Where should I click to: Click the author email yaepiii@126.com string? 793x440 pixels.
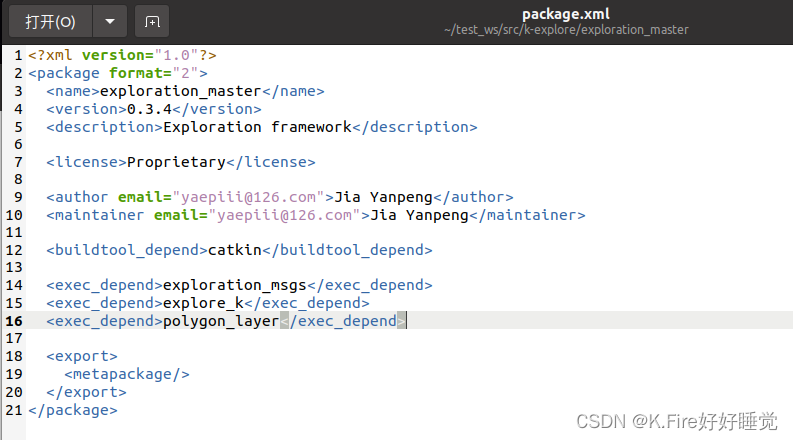point(248,197)
